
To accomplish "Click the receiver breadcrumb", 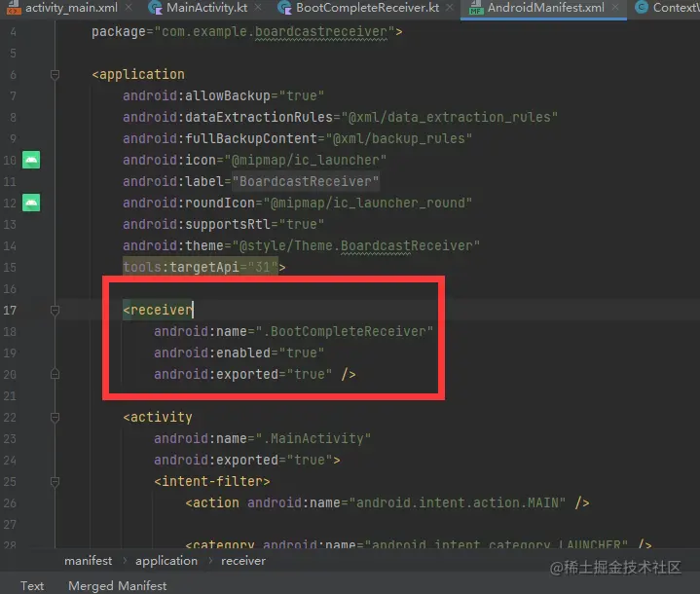I will pyautogui.click(x=243, y=561).
